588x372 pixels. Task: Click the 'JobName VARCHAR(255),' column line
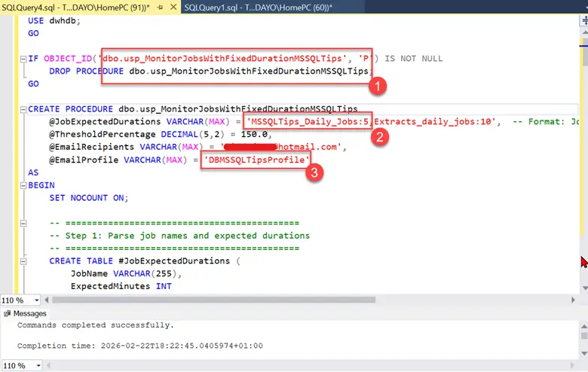(126, 274)
